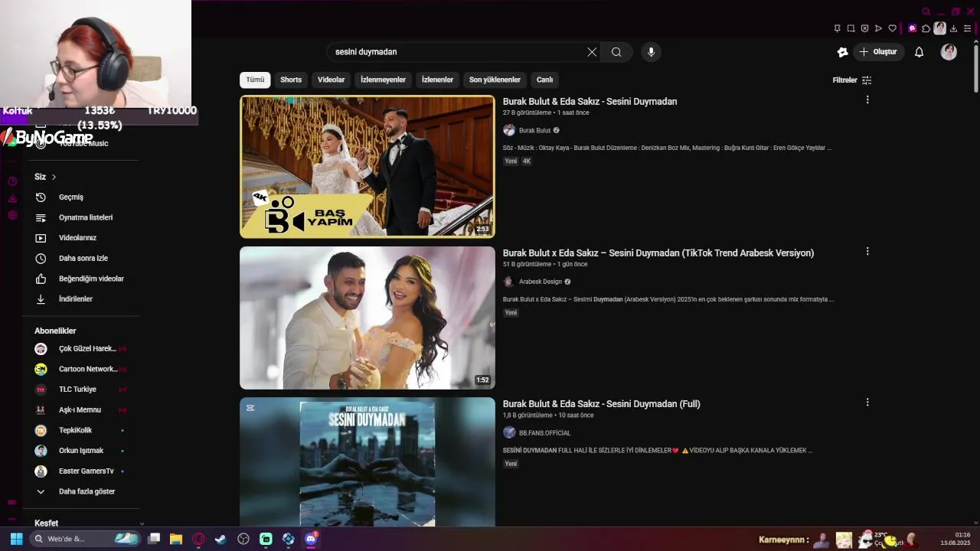
Task: Open more options for Sesini Duymadan (Full)
Action: pos(867,402)
